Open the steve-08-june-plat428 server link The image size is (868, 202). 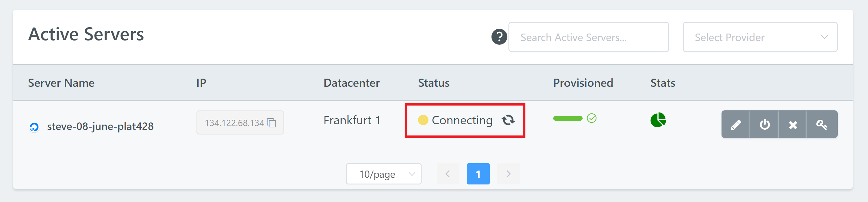pos(100,126)
